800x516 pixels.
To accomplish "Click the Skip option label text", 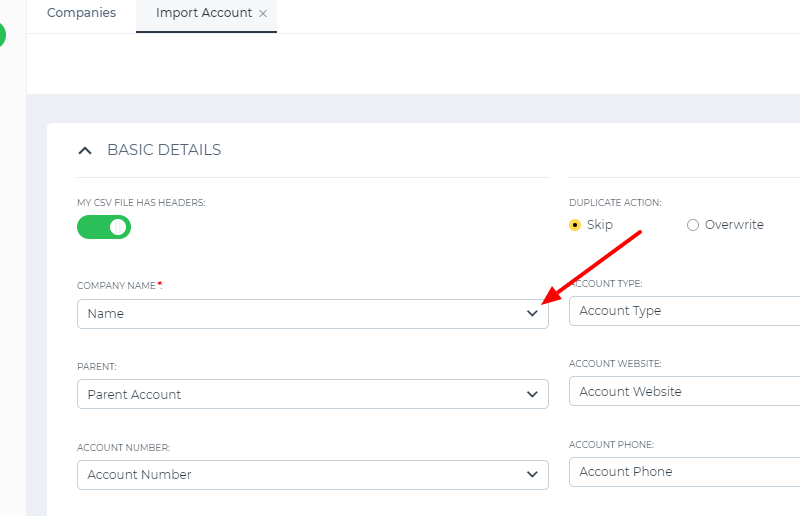I will pos(599,225).
